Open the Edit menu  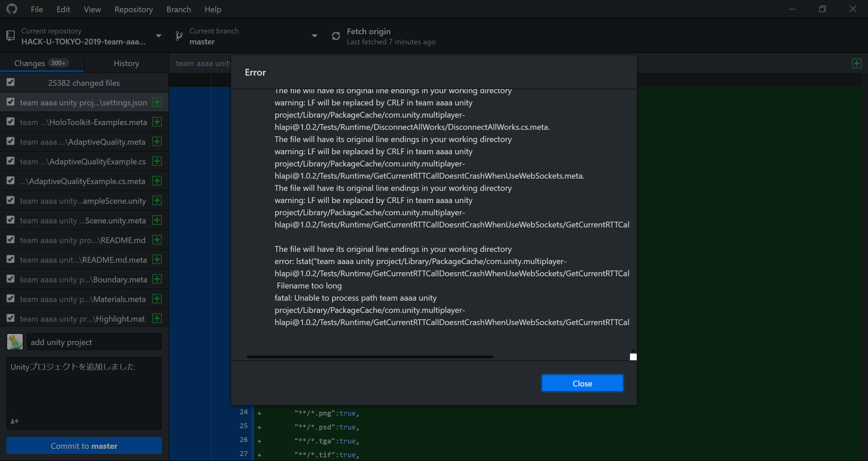(63, 9)
